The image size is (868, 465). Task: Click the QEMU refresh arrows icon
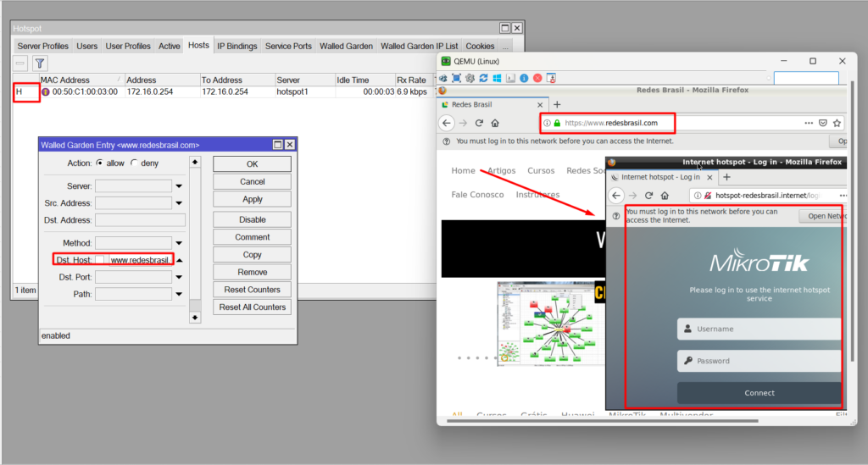483,78
